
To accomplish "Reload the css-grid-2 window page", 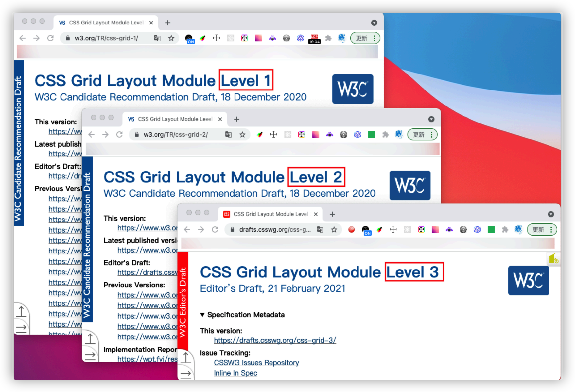I will 119,134.
